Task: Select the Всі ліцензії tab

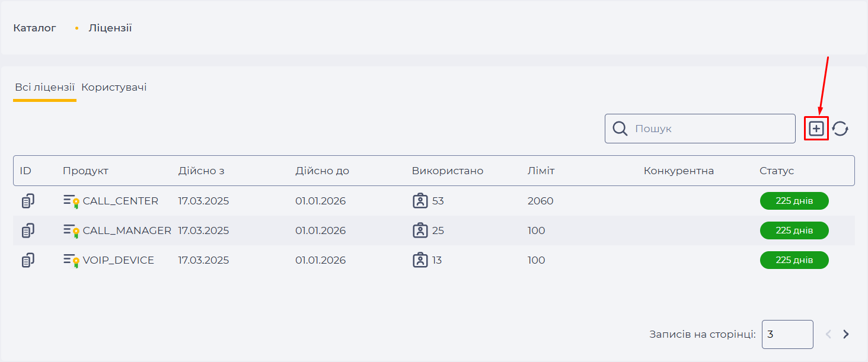Action: coord(44,88)
